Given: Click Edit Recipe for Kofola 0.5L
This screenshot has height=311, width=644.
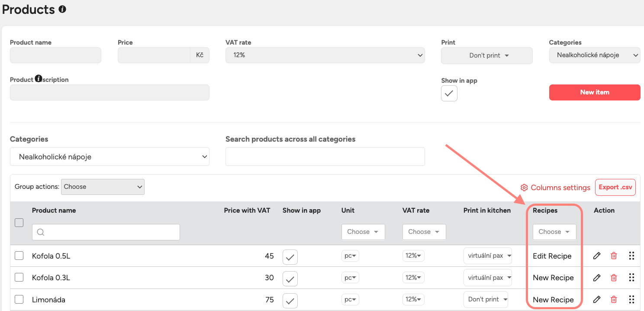Looking at the screenshot, I should click(552, 256).
